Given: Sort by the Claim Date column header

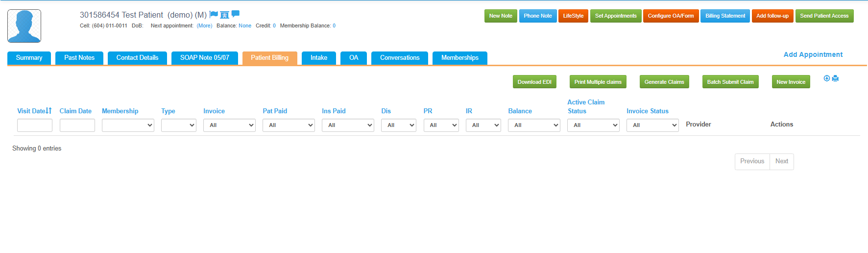Looking at the screenshot, I should pos(75,111).
